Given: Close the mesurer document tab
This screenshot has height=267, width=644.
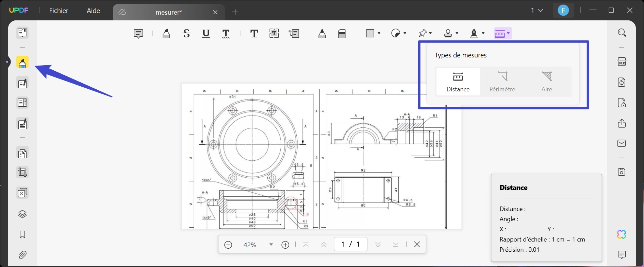Looking at the screenshot, I should 215,12.
